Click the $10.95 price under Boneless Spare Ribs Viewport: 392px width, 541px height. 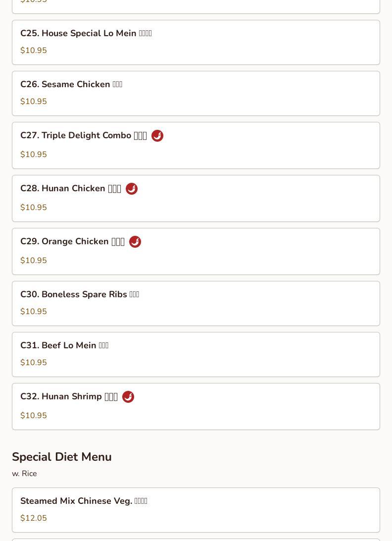click(34, 312)
